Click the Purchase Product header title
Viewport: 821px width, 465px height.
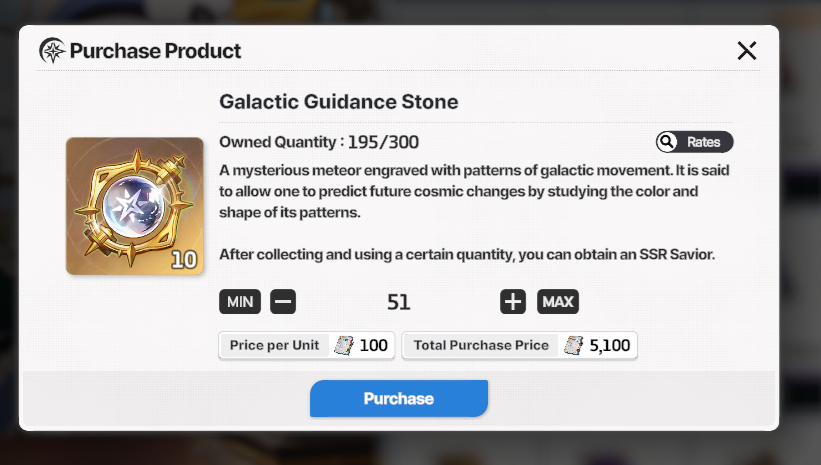click(155, 51)
